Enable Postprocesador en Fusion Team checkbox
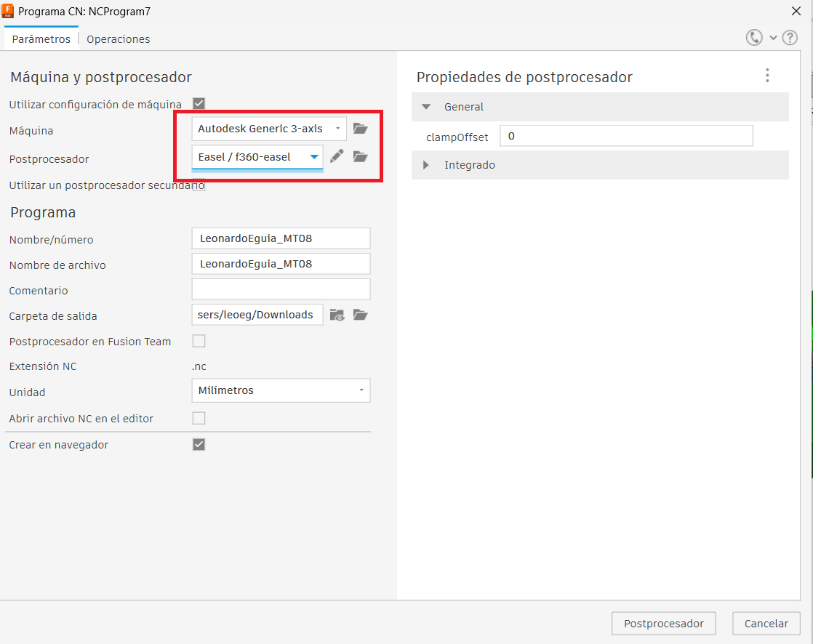This screenshot has width=813, height=644. coord(199,341)
